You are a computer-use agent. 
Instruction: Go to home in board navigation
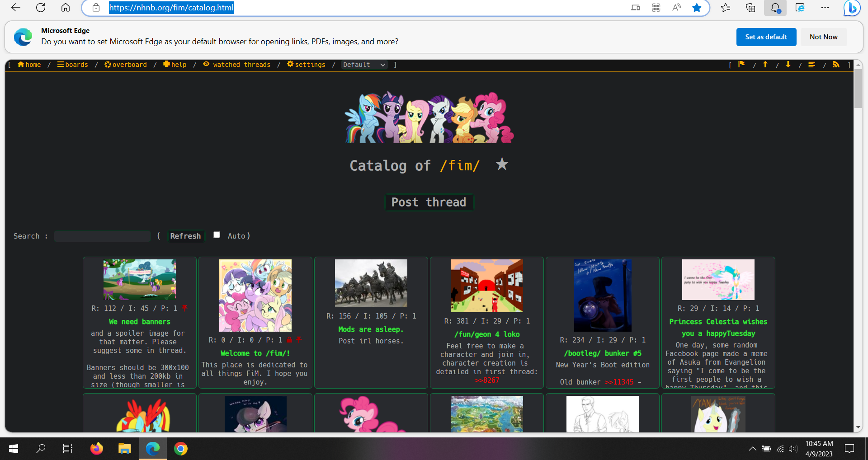pos(29,65)
